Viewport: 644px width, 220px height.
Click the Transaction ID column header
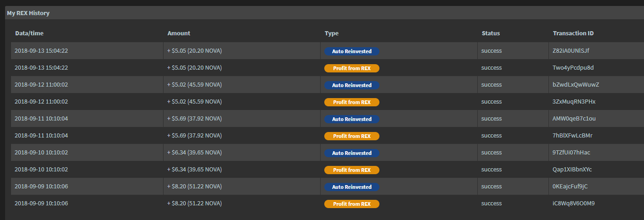click(573, 33)
